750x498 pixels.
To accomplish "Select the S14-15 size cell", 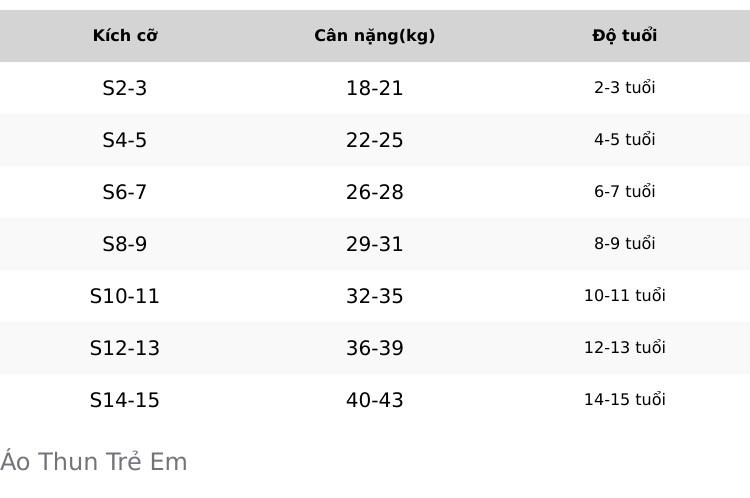I will (125, 400).
